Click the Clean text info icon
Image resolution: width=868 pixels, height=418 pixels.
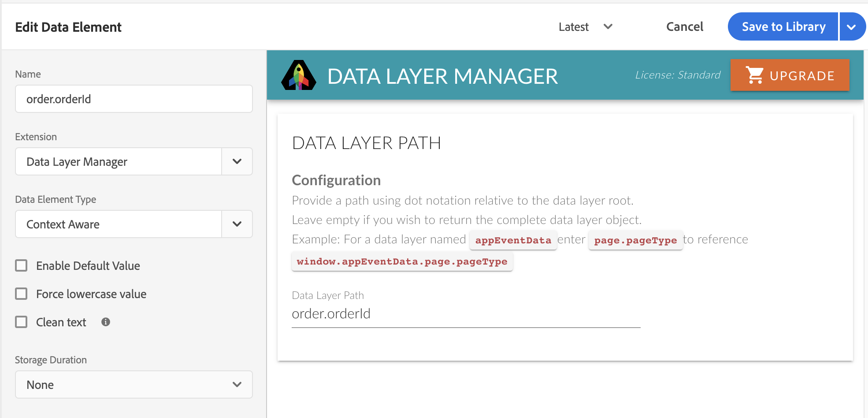(106, 322)
